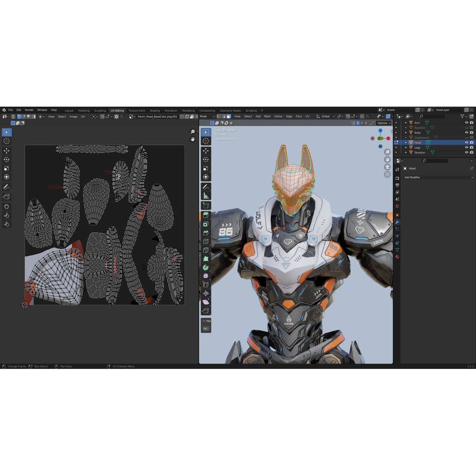Screen dimensions: 476x476
Task: Select the Annotate tool in UV editor
Action: click(6, 187)
